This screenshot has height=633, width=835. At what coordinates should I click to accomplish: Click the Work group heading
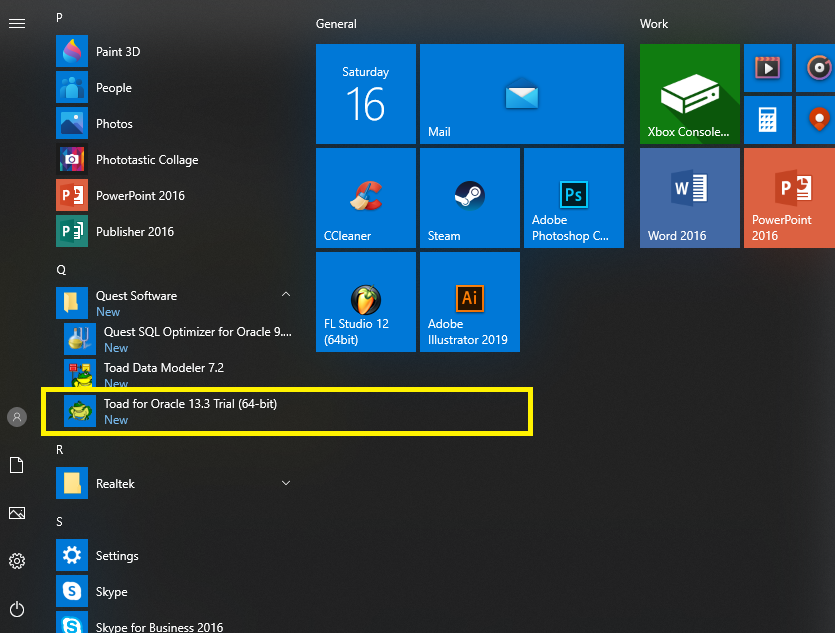click(654, 24)
